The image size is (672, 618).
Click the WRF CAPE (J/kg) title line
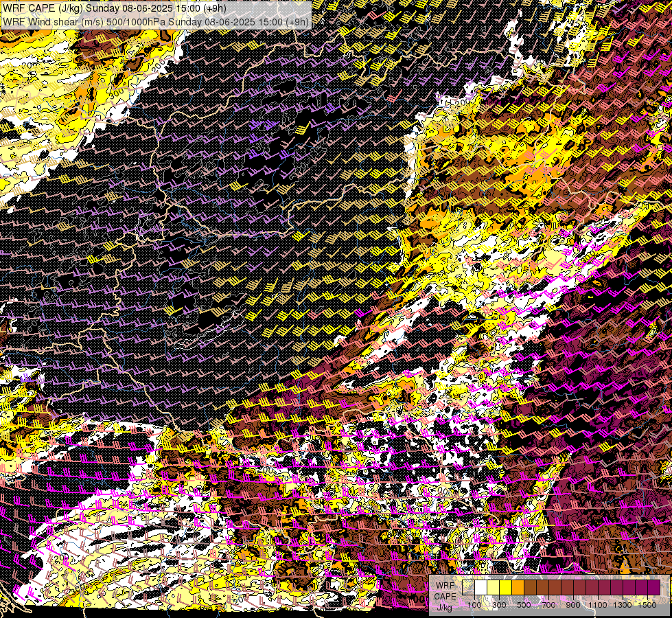pyautogui.click(x=114, y=8)
